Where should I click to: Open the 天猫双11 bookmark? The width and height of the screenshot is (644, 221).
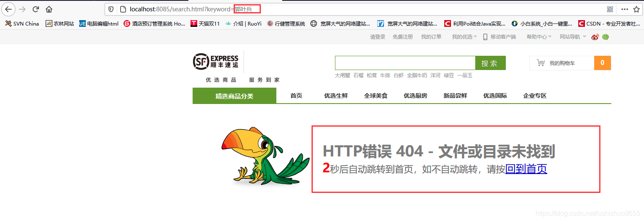(205, 23)
